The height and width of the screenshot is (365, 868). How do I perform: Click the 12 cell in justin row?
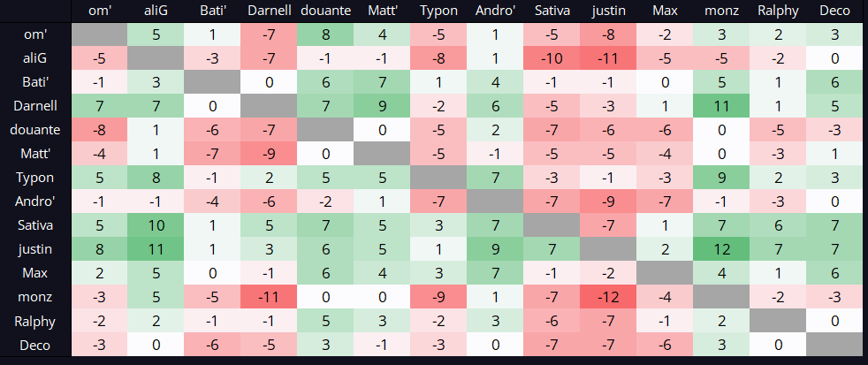tap(721, 248)
